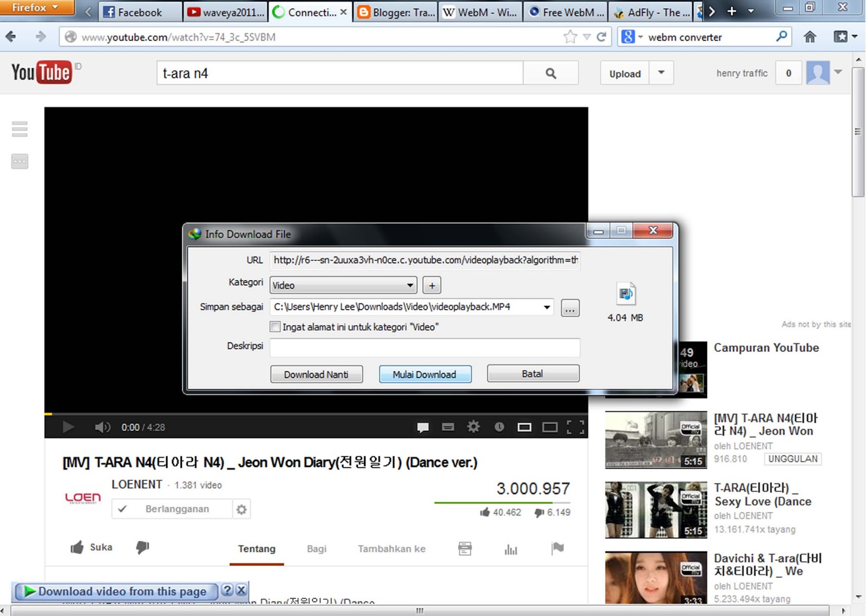This screenshot has height=616, width=866.
Task: Open T-ARA Sexy Love video thumbnail
Action: [656, 509]
